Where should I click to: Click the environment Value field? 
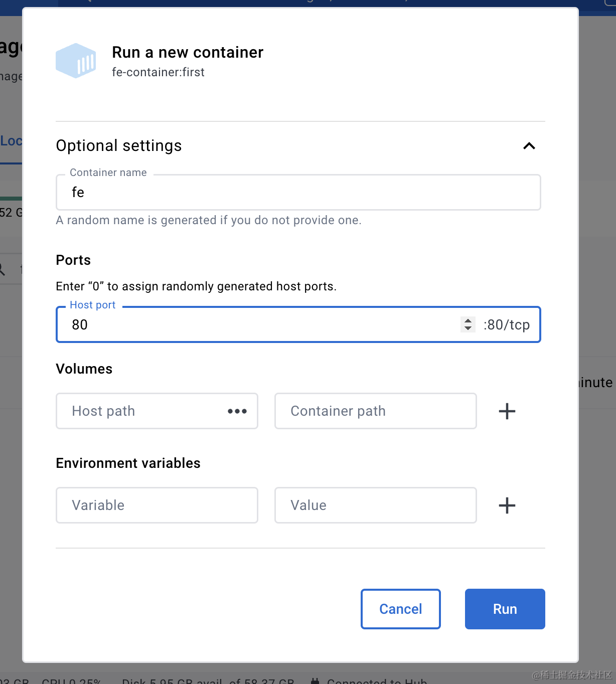375,505
